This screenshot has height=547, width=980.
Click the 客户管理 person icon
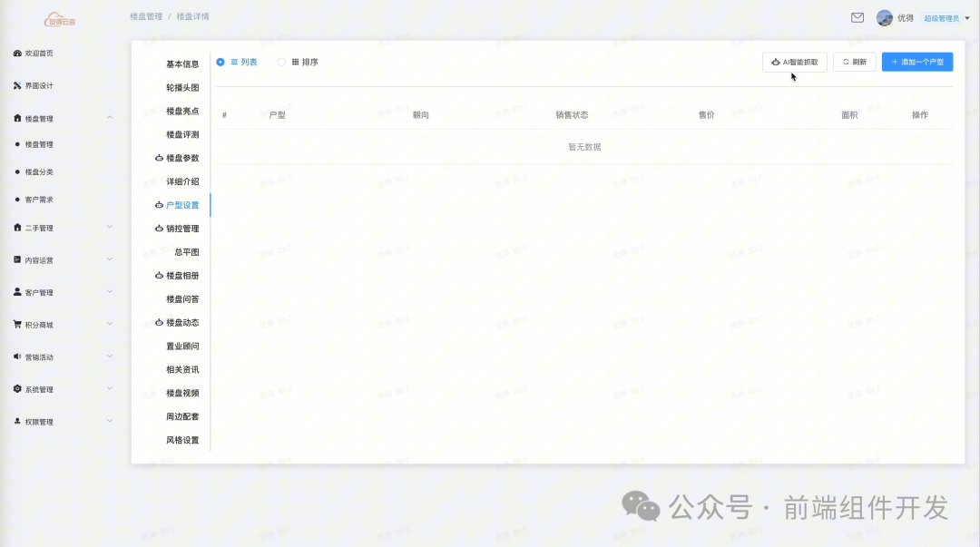(17, 292)
